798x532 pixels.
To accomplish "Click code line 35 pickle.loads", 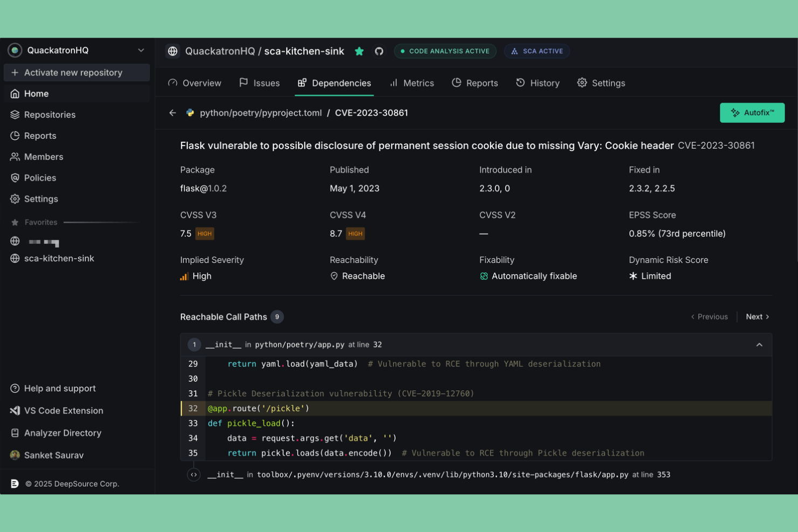I will coord(477,453).
